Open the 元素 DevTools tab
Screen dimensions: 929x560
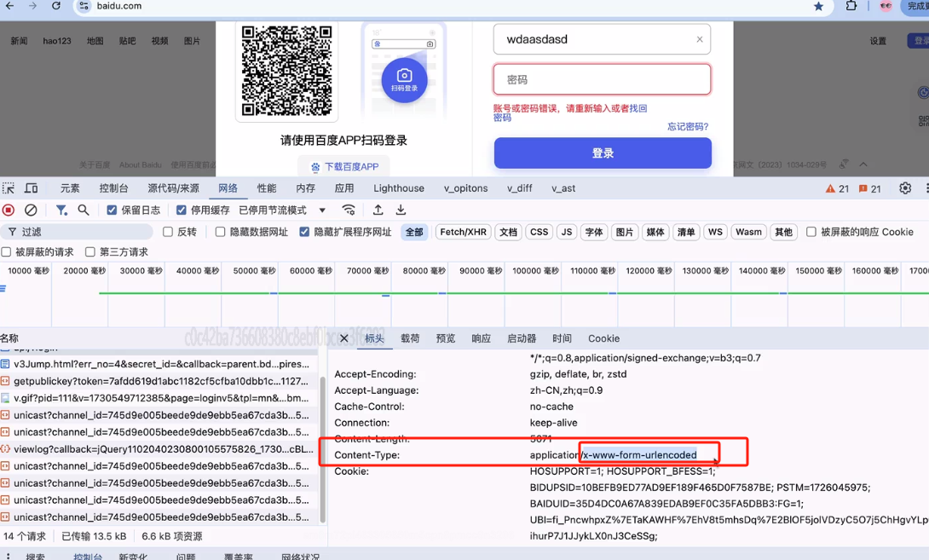pos(70,188)
